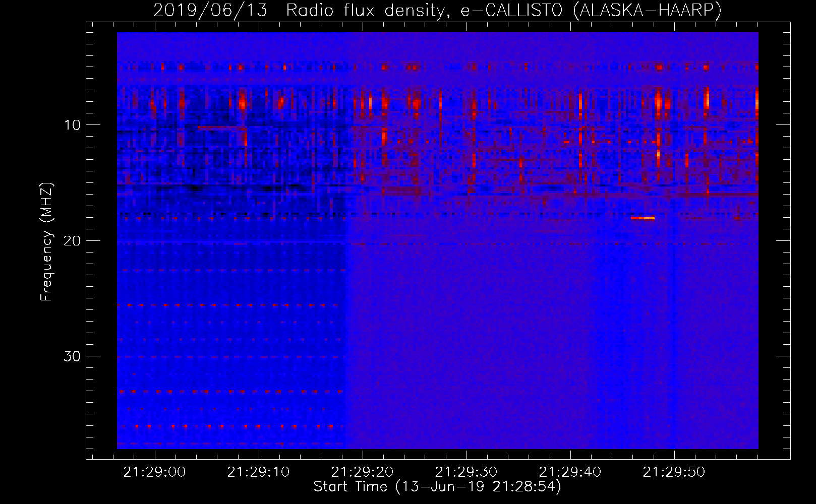Click the '21:29:00' time tick label
The height and width of the screenshot is (504, 816).
(x=154, y=472)
